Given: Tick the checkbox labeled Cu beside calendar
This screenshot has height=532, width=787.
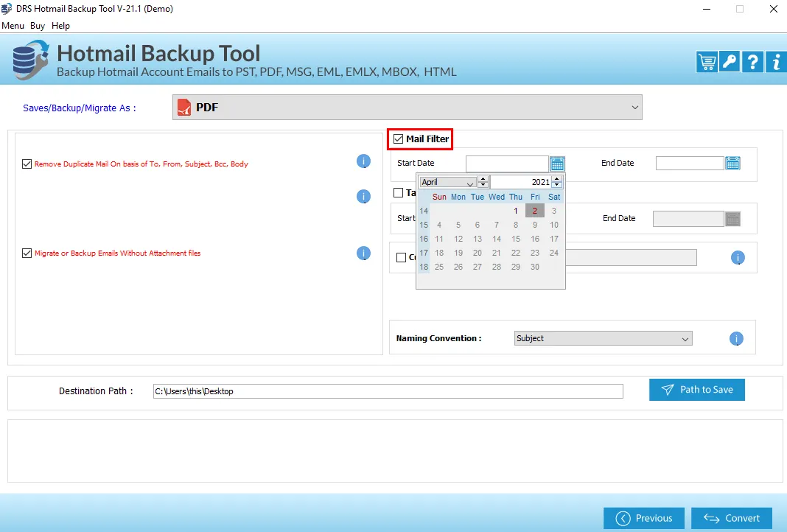Looking at the screenshot, I should [x=401, y=257].
